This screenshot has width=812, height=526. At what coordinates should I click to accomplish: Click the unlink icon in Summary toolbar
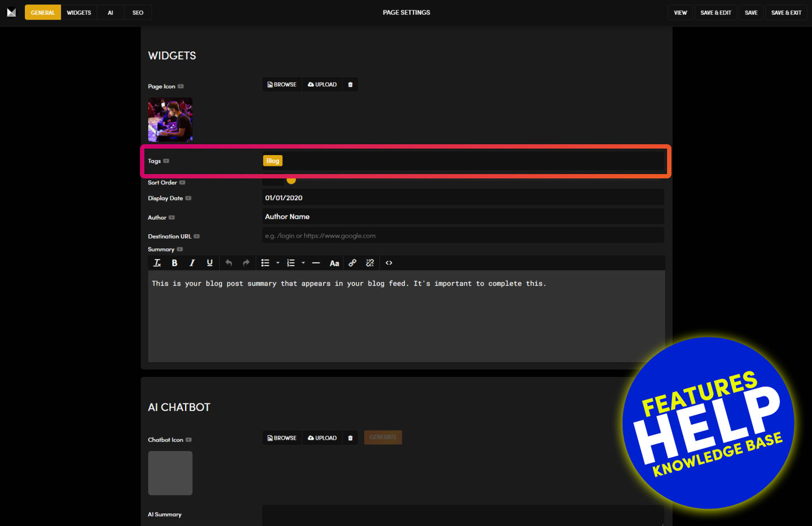coord(370,263)
